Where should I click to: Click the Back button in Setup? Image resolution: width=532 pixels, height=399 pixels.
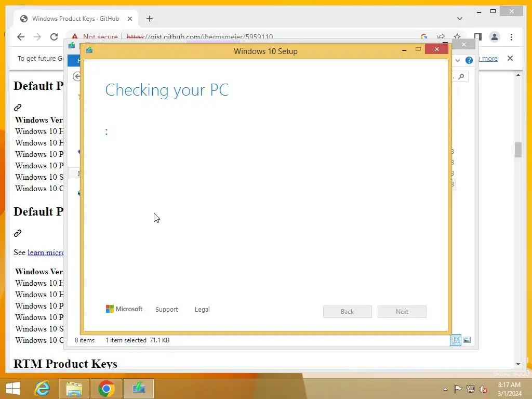(x=348, y=312)
